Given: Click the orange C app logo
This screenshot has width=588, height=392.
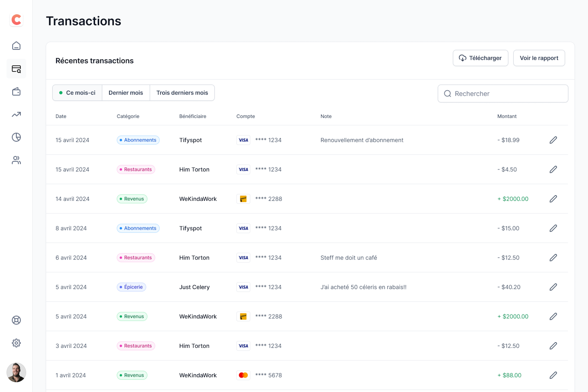Looking at the screenshot, I should (16, 20).
